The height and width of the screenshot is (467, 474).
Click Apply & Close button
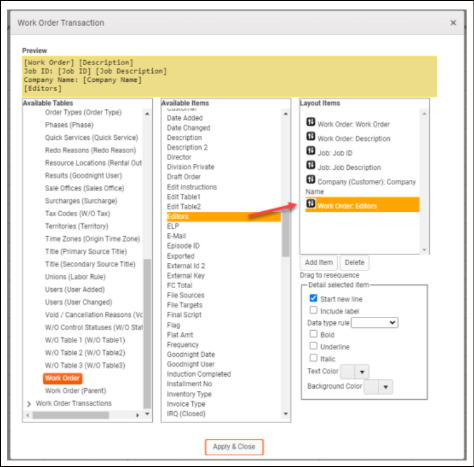point(234,447)
